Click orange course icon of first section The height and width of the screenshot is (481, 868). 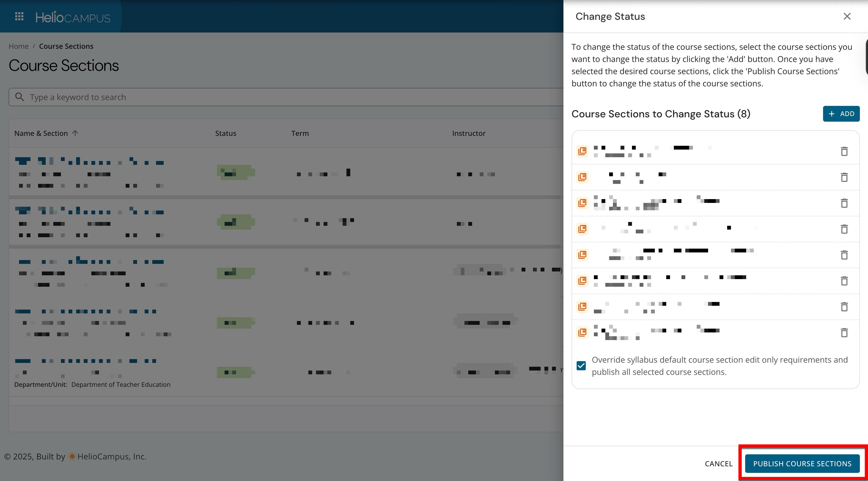click(582, 151)
